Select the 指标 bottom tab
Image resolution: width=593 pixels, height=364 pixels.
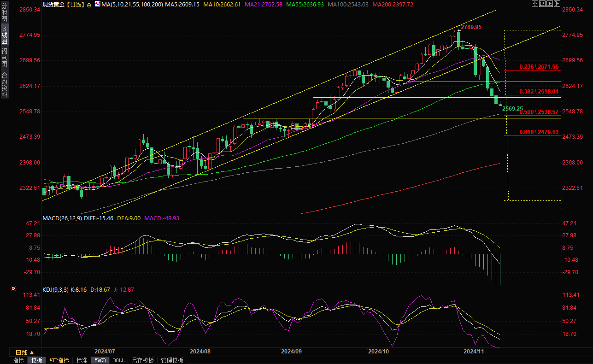pyautogui.click(x=18, y=360)
